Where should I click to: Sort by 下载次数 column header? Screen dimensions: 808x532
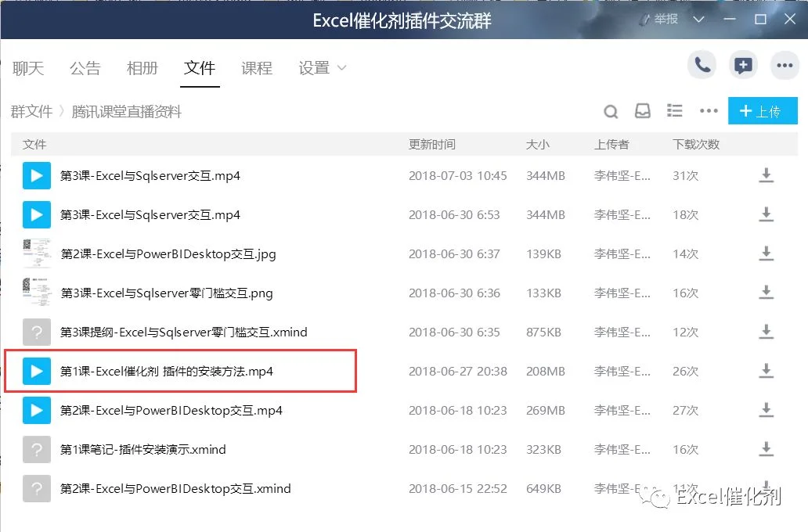click(696, 144)
